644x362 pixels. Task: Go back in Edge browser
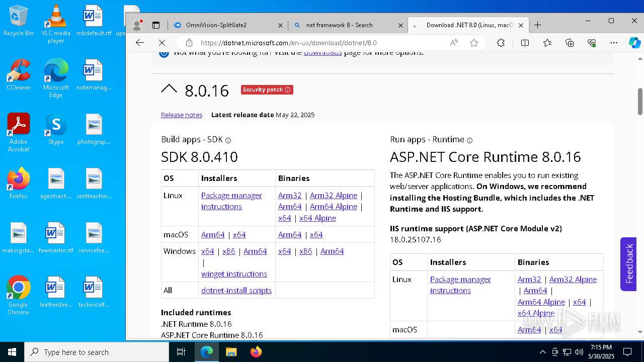coord(140,43)
